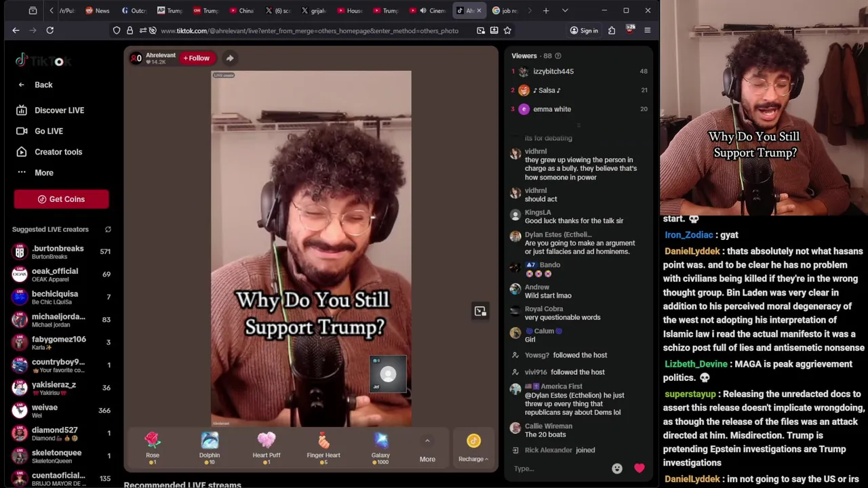Click Sign in in browser toolbar
868x488 pixels.
(x=584, y=30)
